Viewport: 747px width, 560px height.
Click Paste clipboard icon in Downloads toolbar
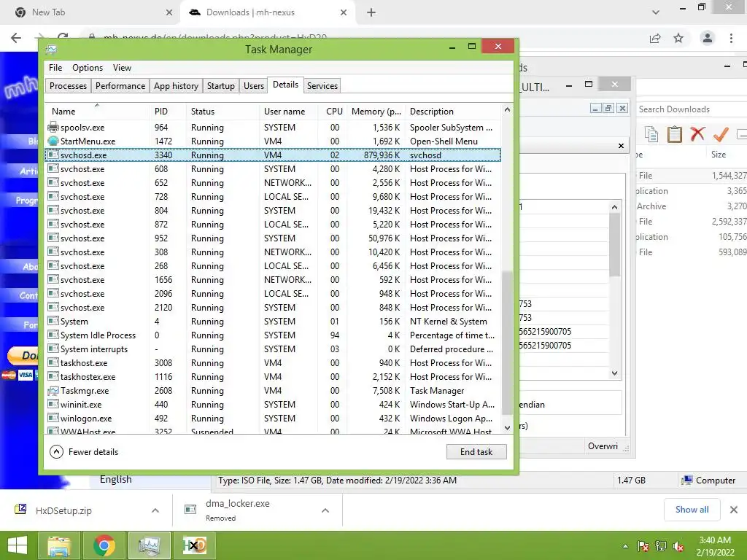coord(674,134)
